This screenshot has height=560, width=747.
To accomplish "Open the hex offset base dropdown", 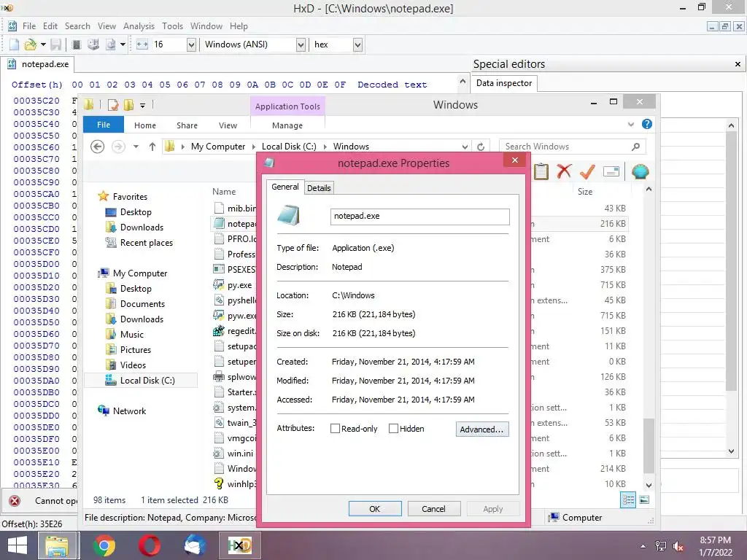I will [x=357, y=44].
